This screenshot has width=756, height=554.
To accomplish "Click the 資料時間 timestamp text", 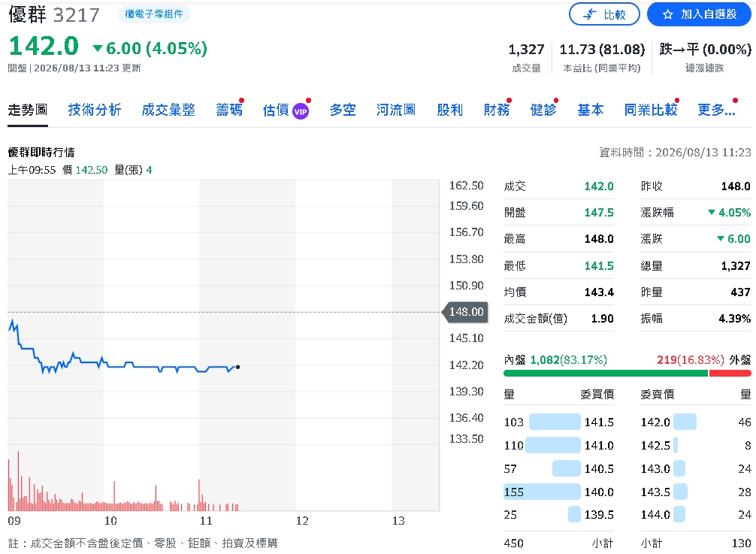I will (675, 153).
